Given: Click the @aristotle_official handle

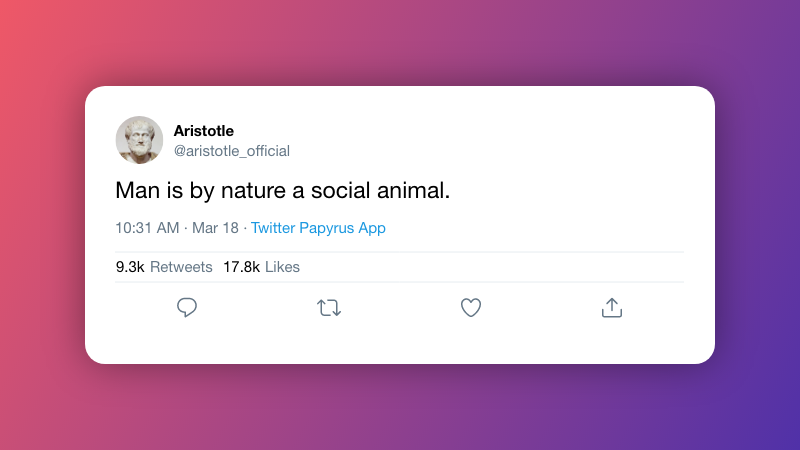Looking at the screenshot, I should click(x=232, y=151).
